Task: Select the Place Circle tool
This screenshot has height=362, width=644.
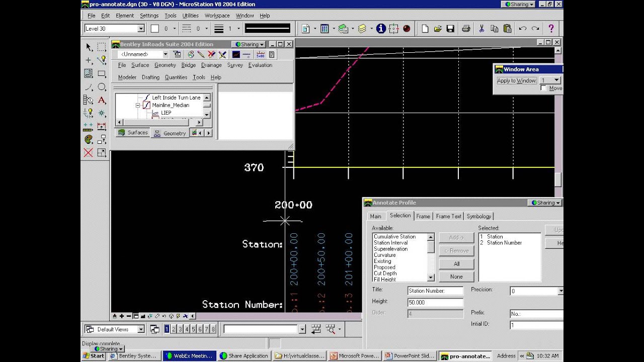Action: tap(102, 87)
